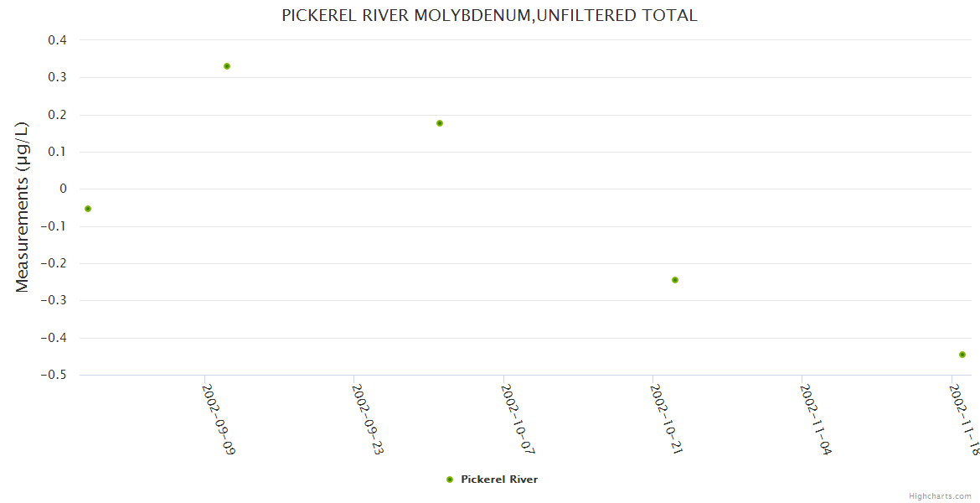980x503 pixels.
Task: Click the 0.4 y-axis tick label
Action: pyautogui.click(x=59, y=40)
